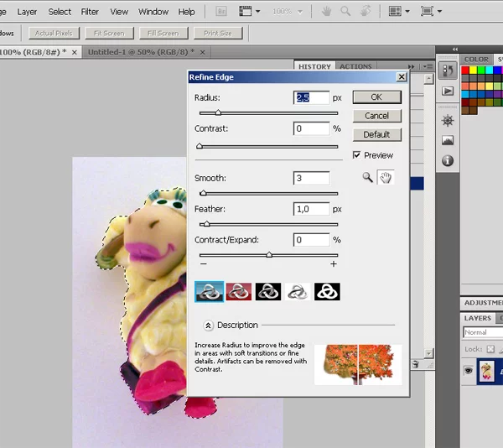Open the Layers panel tab
Screen dimensions: 503x448
tap(477, 318)
